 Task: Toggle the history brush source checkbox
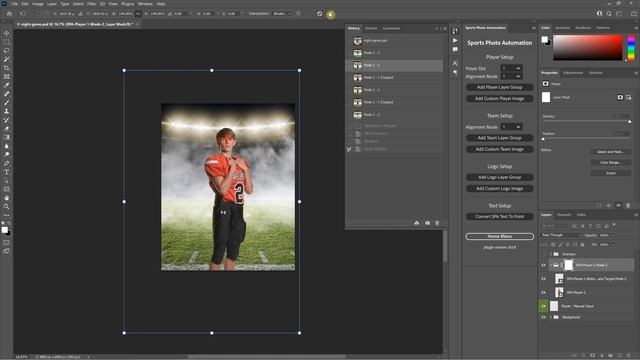coord(349,149)
